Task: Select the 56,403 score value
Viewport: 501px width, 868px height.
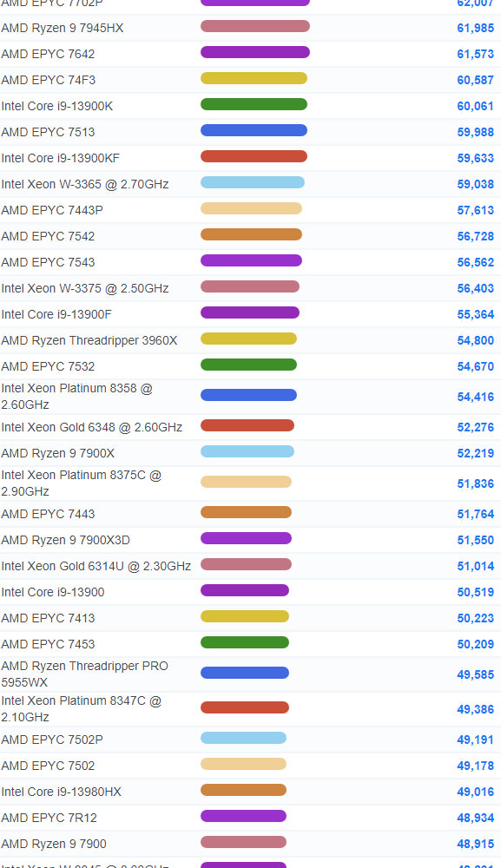Action: [x=475, y=288]
